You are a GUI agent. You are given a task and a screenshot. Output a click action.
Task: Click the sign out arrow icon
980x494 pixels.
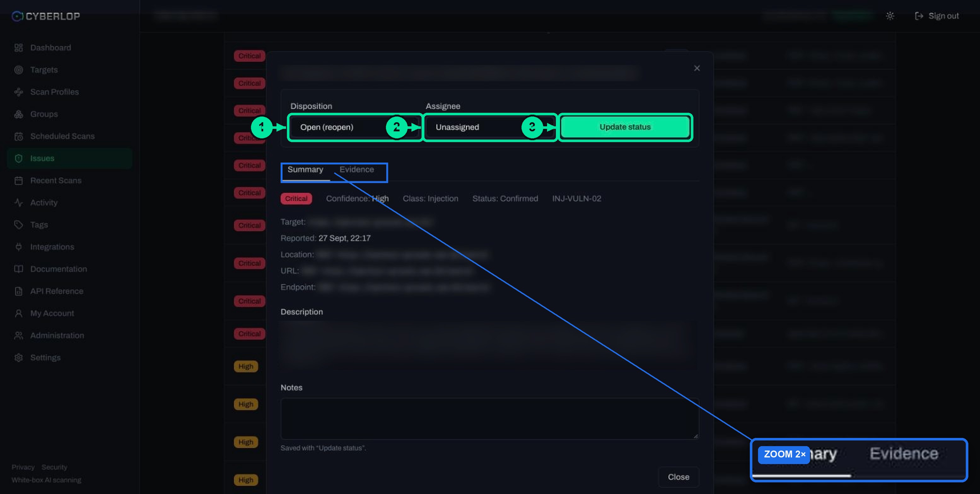pyautogui.click(x=919, y=16)
